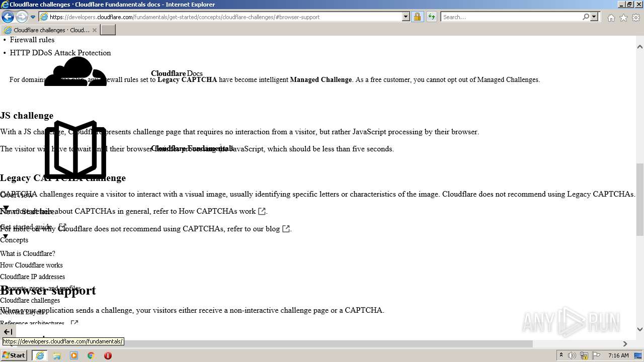Click the Refresh page icon

(432, 17)
